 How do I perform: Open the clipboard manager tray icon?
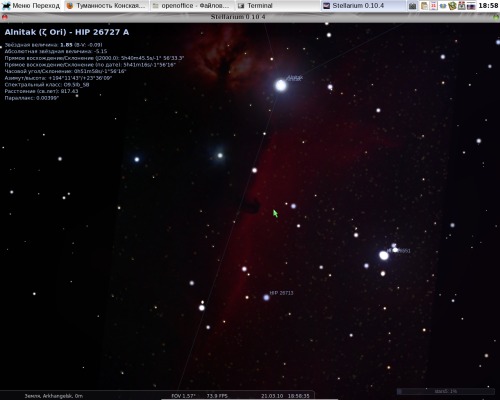tap(424, 6)
